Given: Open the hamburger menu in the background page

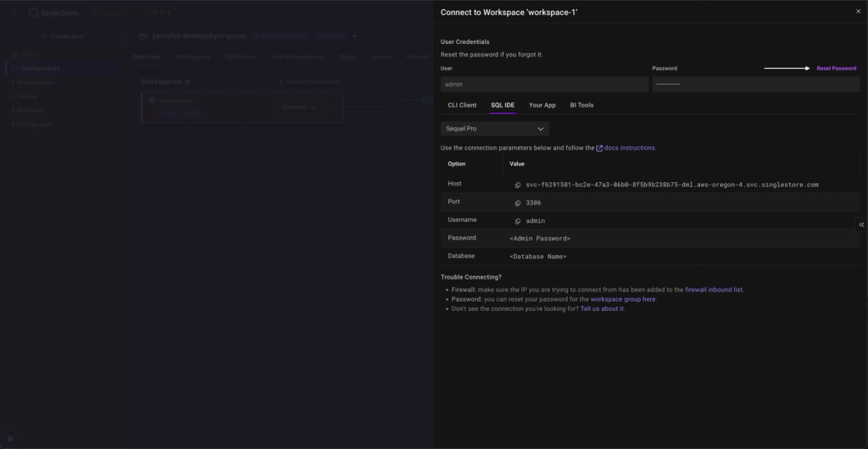Looking at the screenshot, I should (x=14, y=12).
